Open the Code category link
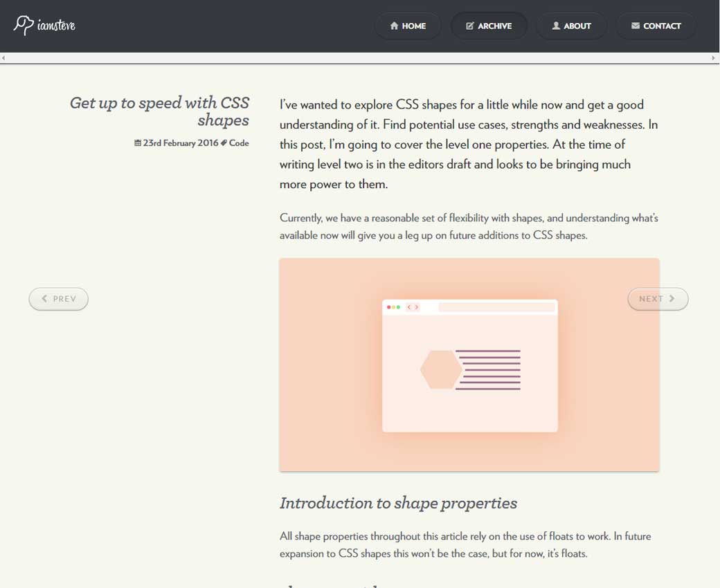720x588 pixels. [x=239, y=143]
